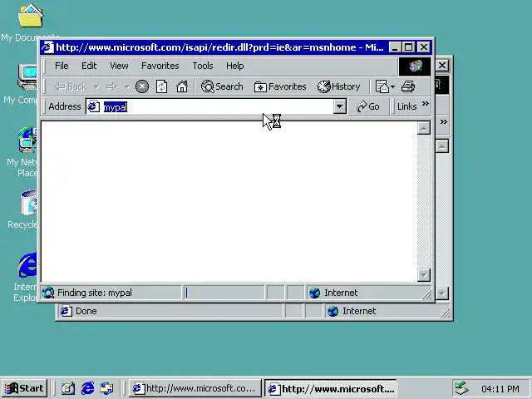
Task: Open the File menu
Action: 62,66
